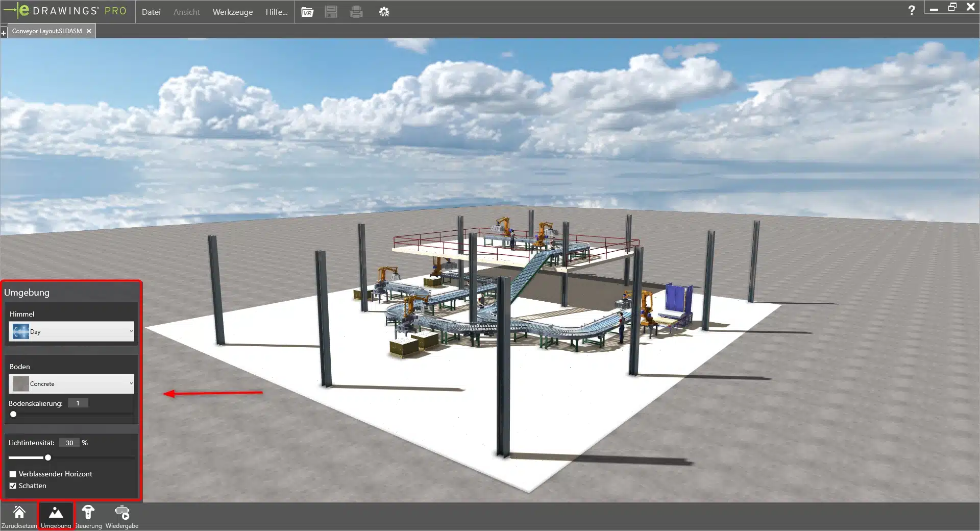Enable the Verblassender Horizont checkbox
The height and width of the screenshot is (531, 980).
coord(13,474)
